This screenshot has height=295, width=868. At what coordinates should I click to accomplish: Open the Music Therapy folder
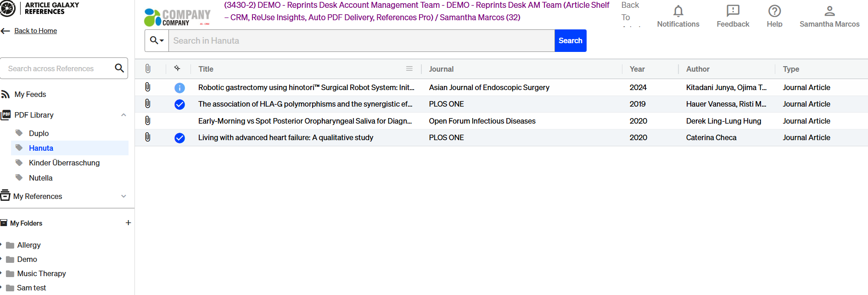pos(41,273)
